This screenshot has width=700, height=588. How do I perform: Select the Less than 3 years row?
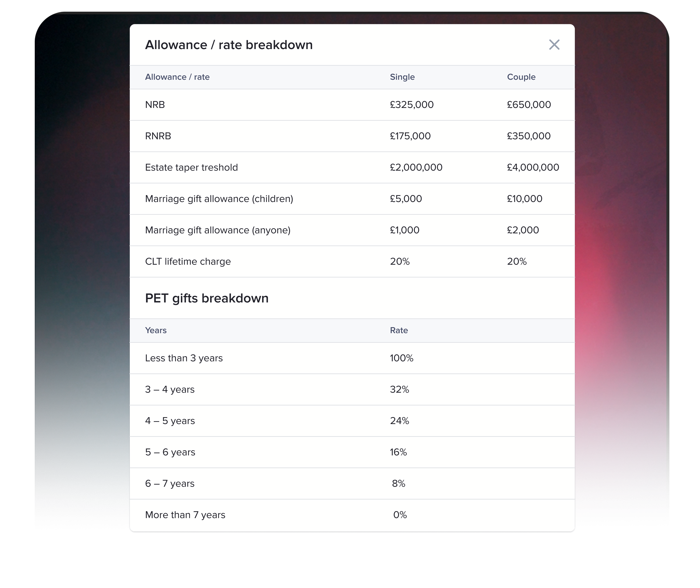click(184, 358)
